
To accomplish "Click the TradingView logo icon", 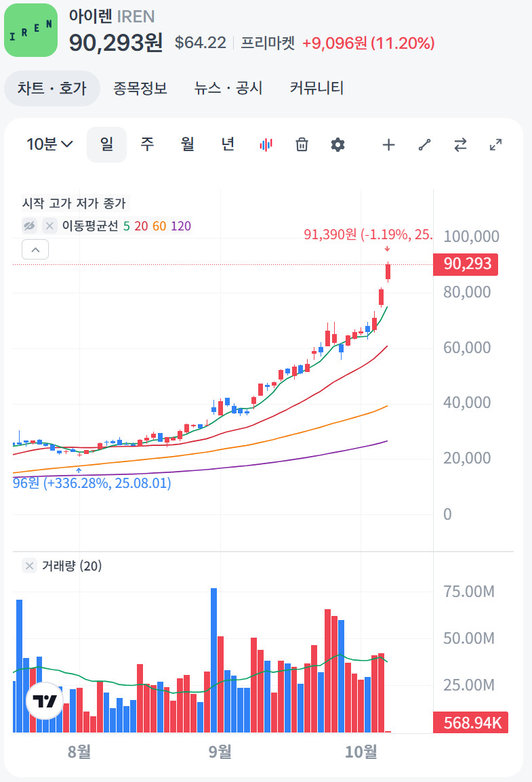I will click(45, 702).
